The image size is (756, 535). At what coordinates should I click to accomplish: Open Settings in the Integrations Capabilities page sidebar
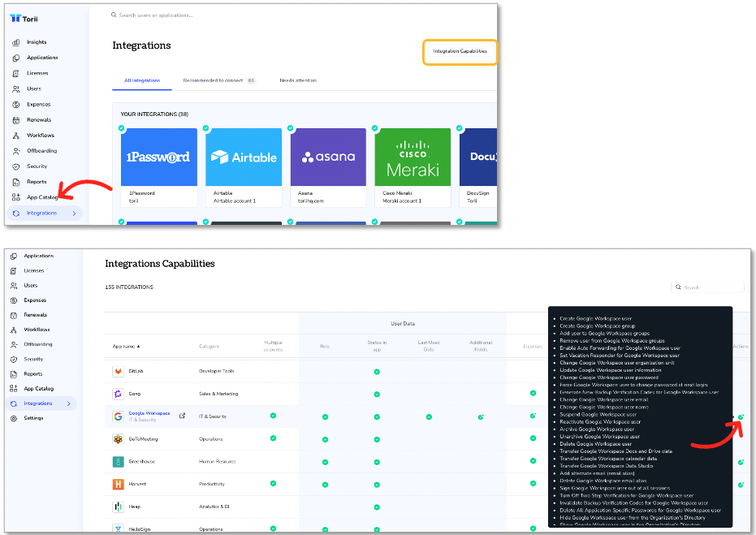[x=34, y=418]
